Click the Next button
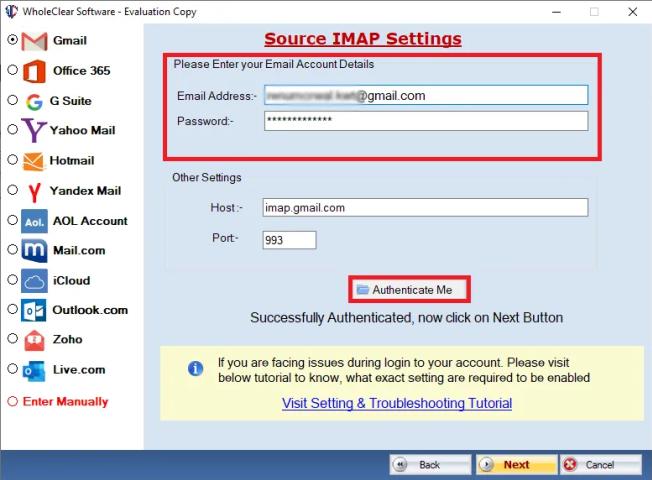Image resolution: width=652 pixels, height=480 pixels. [516, 465]
